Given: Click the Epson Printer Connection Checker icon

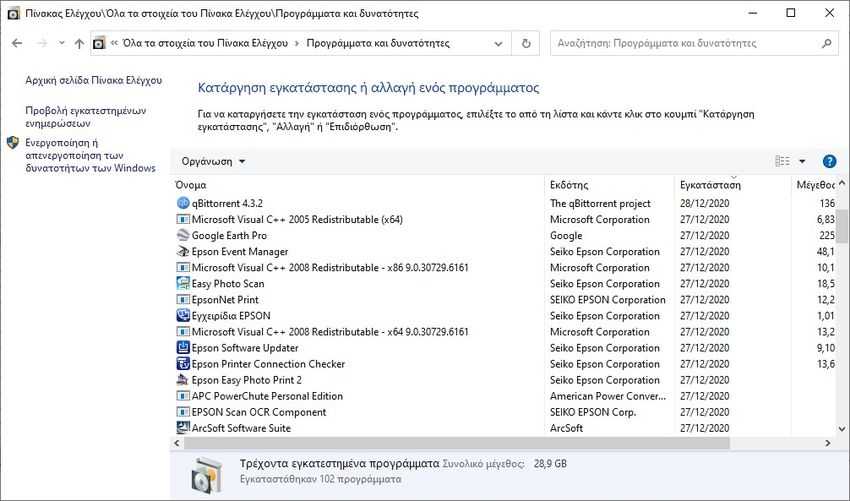Looking at the screenshot, I should pyautogui.click(x=183, y=364).
